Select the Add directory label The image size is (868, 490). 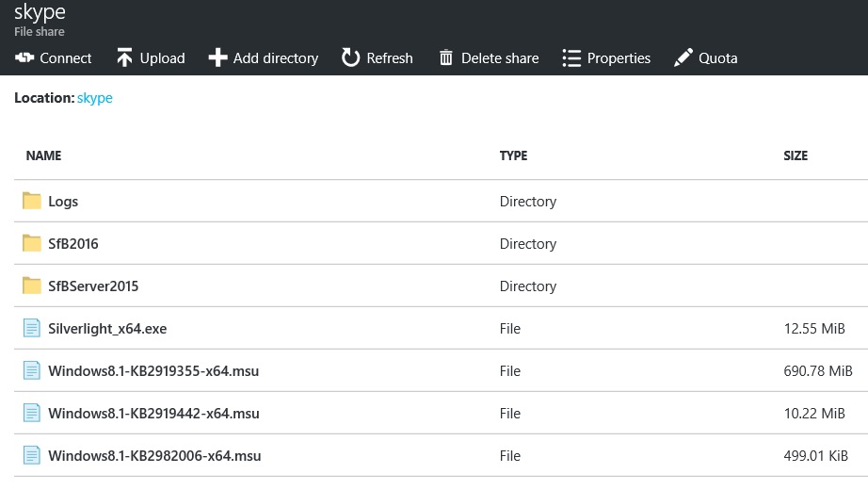click(x=276, y=58)
